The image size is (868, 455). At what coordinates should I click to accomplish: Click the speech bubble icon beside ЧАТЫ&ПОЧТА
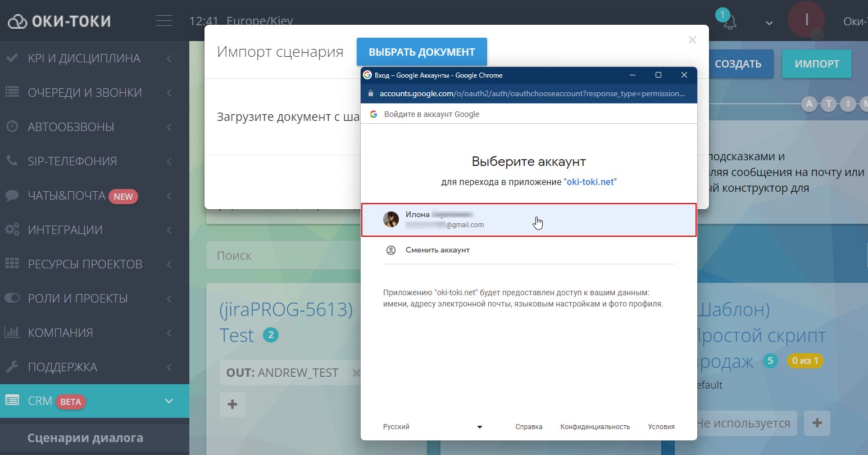point(12,195)
